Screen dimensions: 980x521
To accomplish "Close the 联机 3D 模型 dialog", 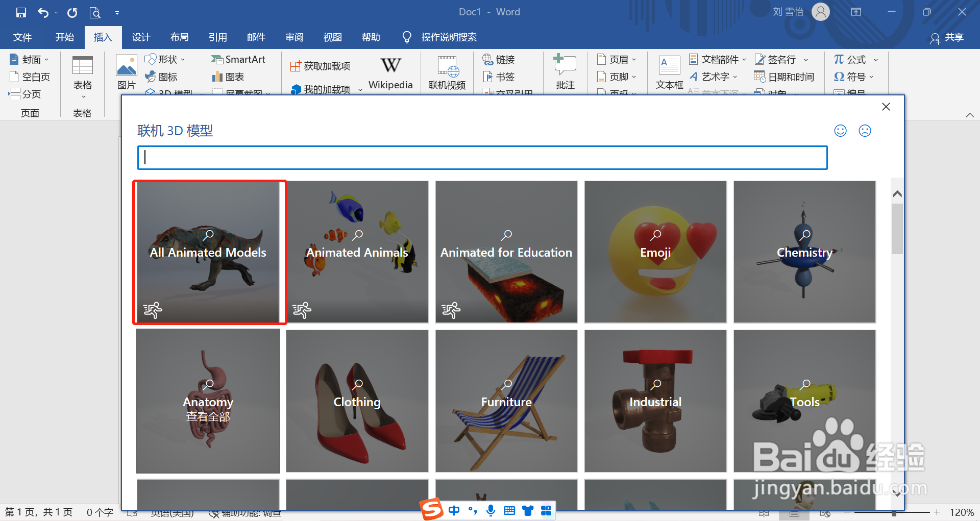I will [886, 107].
